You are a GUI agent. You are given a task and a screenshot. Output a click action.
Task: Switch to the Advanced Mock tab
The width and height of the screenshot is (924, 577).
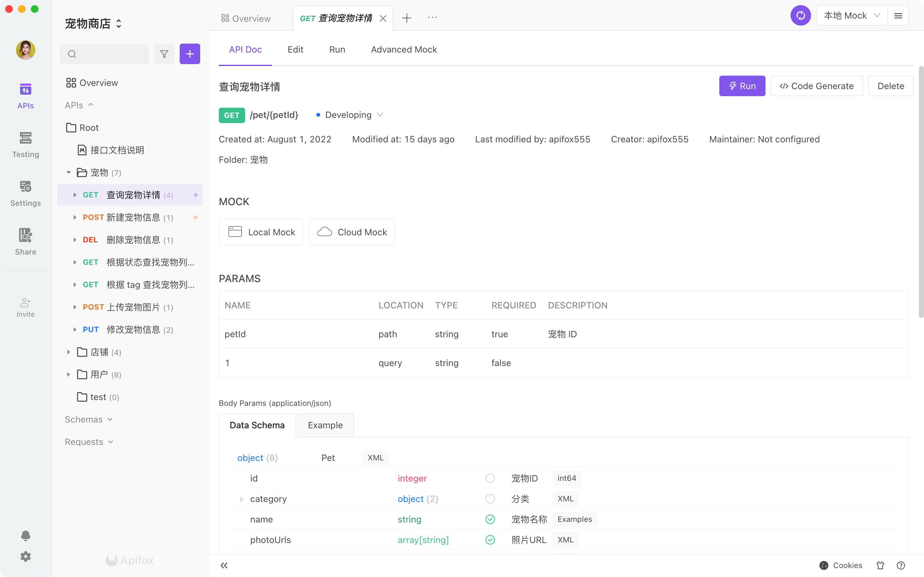click(x=404, y=50)
